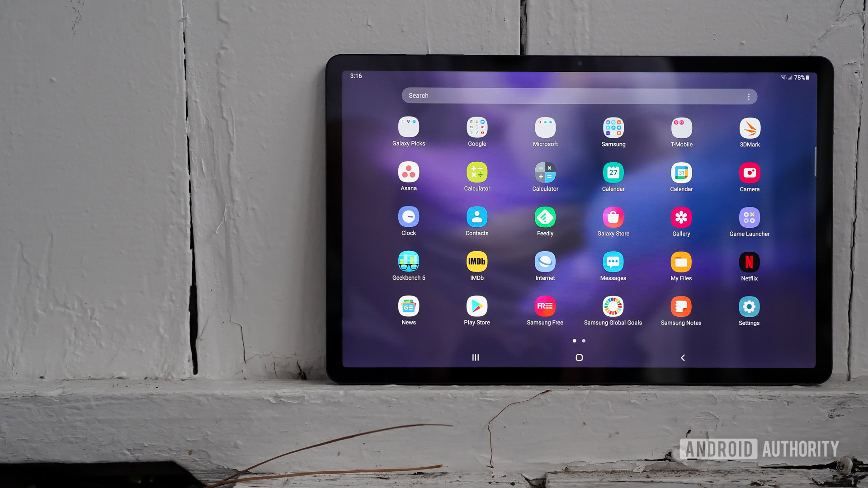Launch the 3DMark benchmark app
Image resolution: width=868 pixels, height=488 pixels.
(x=749, y=128)
